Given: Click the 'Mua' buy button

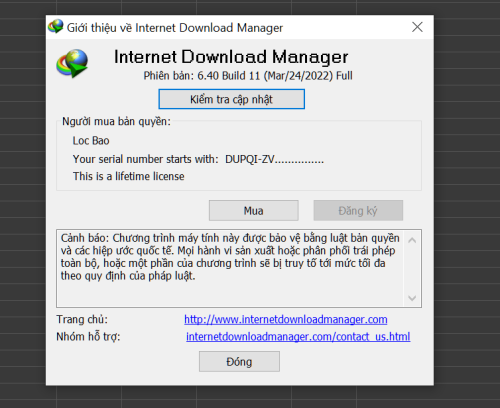Looking at the screenshot, I should click(254, 210).
